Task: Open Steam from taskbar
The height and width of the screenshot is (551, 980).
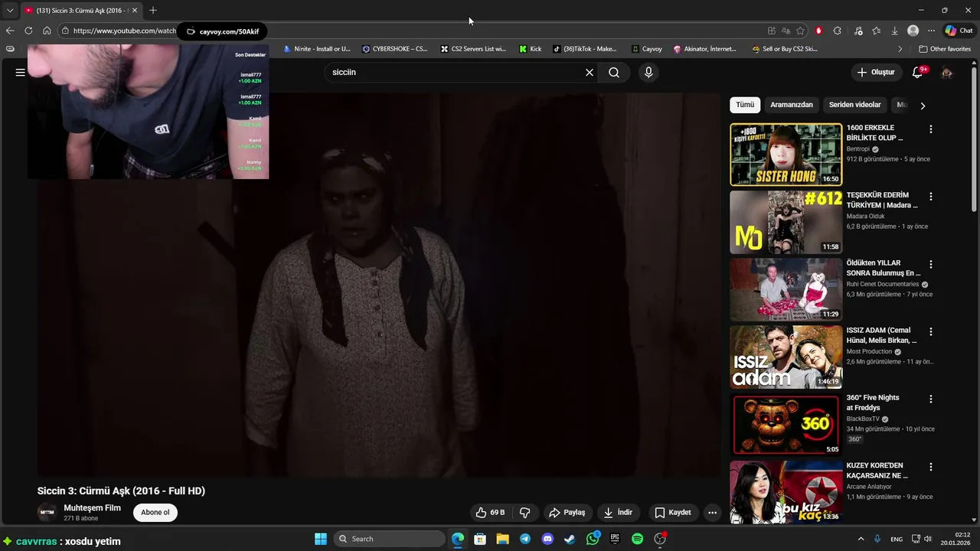Action: (x=570, y=539)
